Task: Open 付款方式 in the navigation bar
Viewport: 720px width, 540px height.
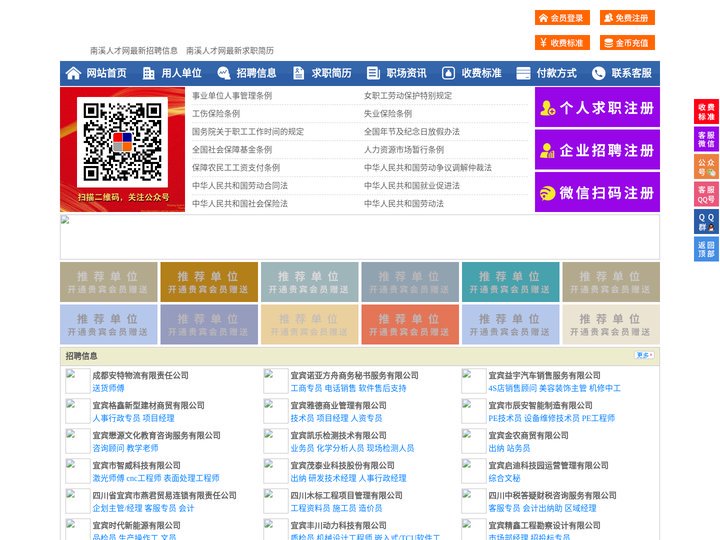Action: click(x=557, y=73)
